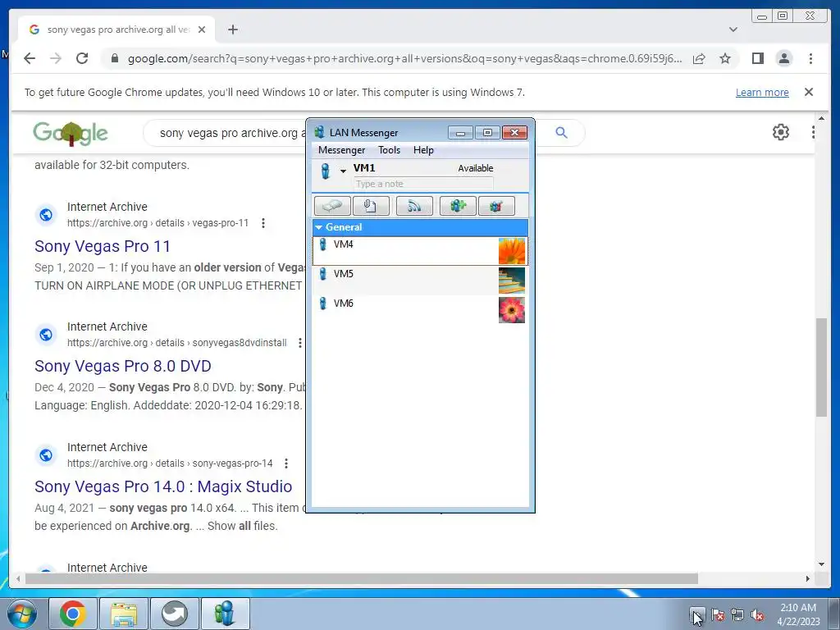Viewport: 840px width, 630px height.
Task: Open Chrome's tab search chevron
Action: pyautogui.click(x=733, y=30)
